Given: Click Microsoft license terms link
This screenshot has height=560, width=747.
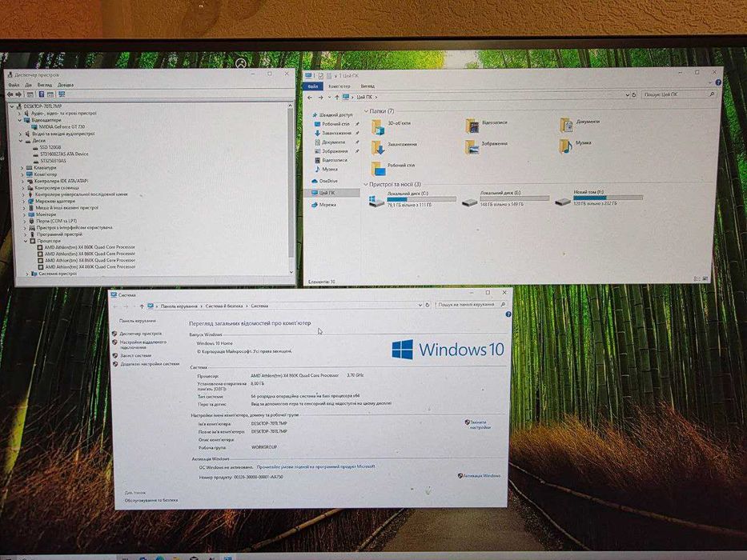Looking at the screenshot, I should [x=315, y=466].
